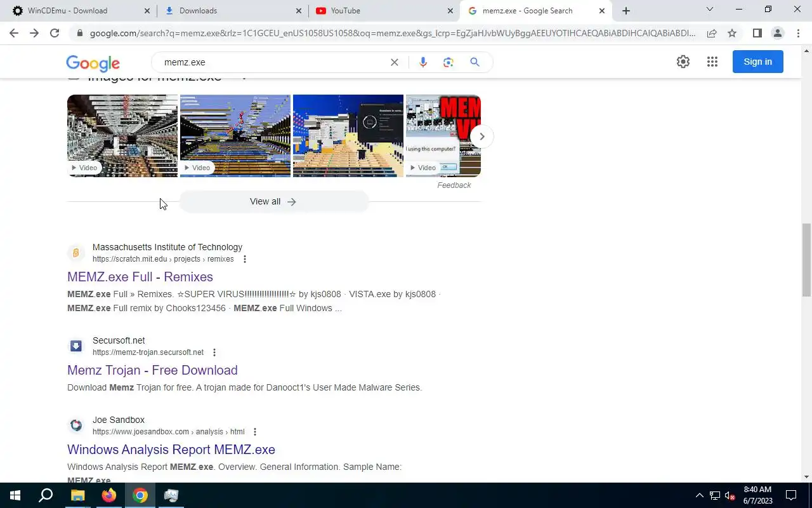The height and width of the screenshot is (508, 812).
Task: View site information lock icon
Action: (79, 33)
